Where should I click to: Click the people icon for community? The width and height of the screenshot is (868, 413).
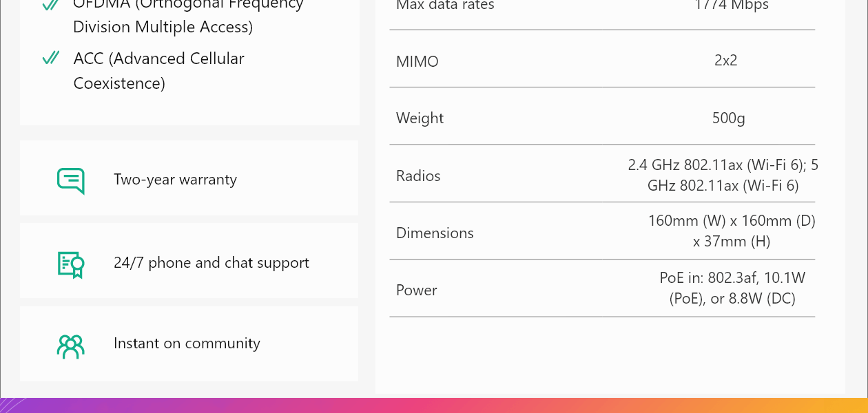pyautogui.click(x=70, y=346)
